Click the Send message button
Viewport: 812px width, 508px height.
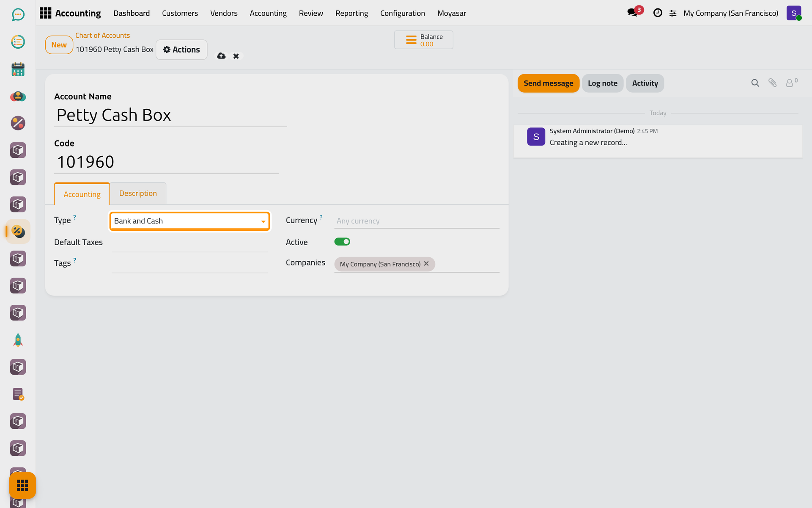point(548,83)
